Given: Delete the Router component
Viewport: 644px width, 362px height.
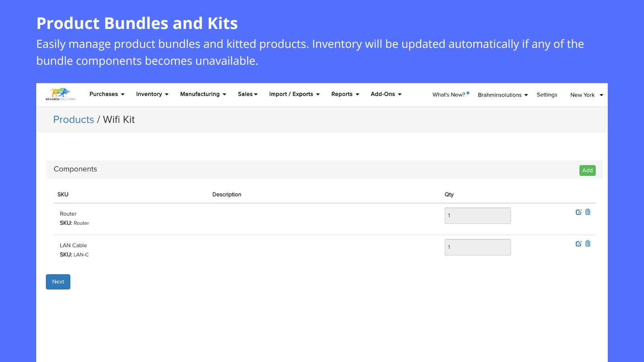Looking at the screenshot, I should 588,212.
